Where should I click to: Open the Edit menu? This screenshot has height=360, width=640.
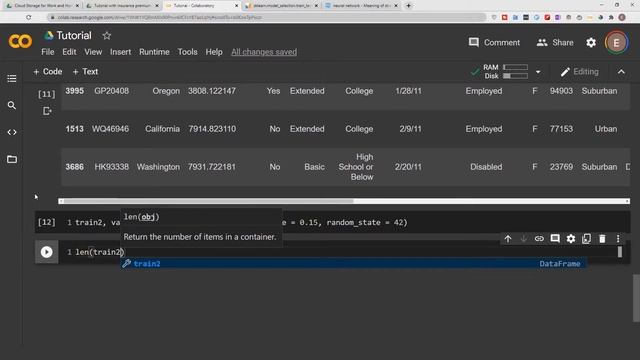(69, 52)
